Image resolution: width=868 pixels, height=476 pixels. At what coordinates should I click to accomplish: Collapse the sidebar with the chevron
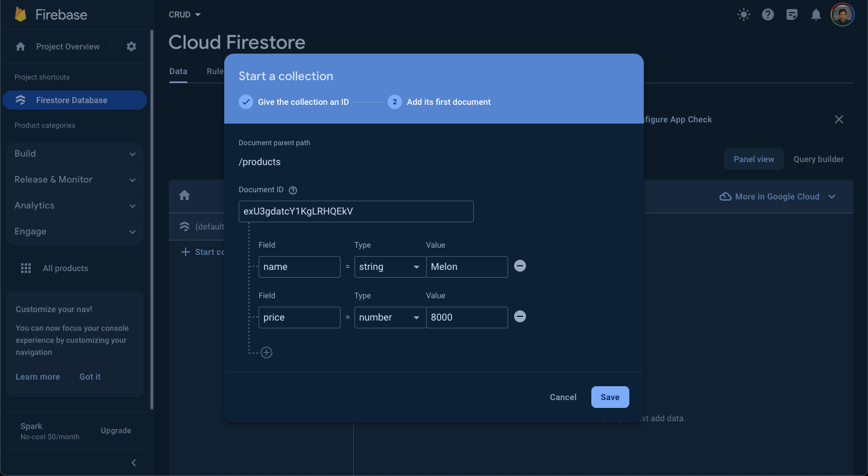pos(133,463)
